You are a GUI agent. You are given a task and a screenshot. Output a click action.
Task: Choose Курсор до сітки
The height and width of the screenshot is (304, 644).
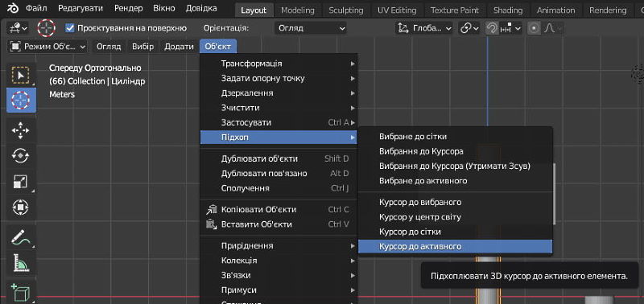(x=455, y=232)
